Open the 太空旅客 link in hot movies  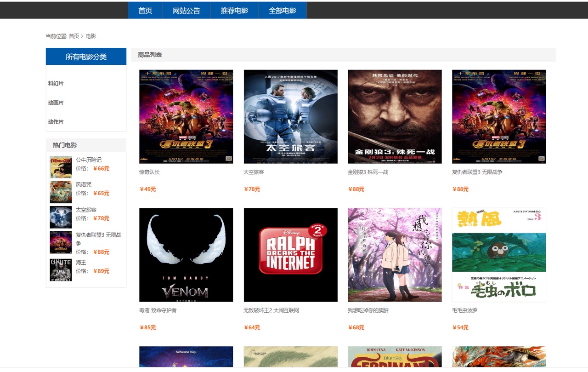(x=86, y=210)
